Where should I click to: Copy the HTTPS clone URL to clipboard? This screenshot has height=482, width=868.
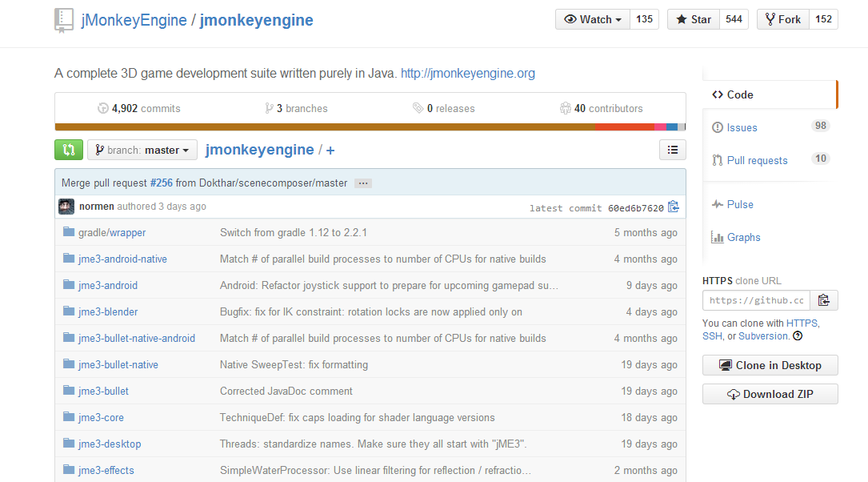pos(824,300)
